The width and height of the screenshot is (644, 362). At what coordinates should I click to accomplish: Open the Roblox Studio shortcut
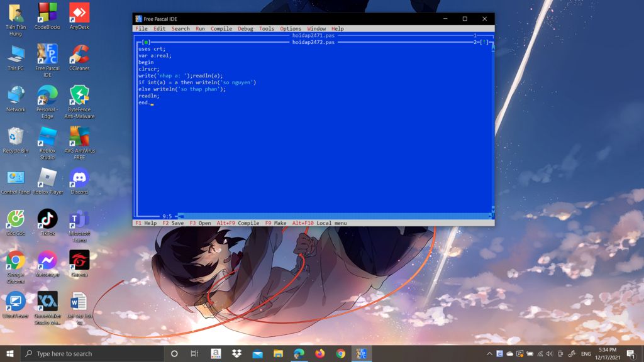coord(47,143)
